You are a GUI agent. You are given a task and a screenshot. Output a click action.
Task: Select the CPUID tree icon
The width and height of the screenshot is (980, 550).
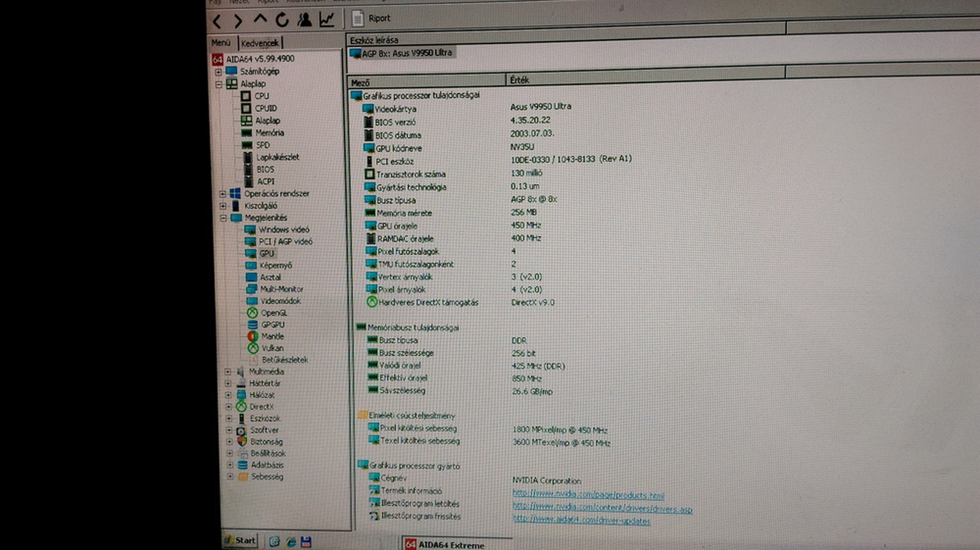click(x=246, y=108)
